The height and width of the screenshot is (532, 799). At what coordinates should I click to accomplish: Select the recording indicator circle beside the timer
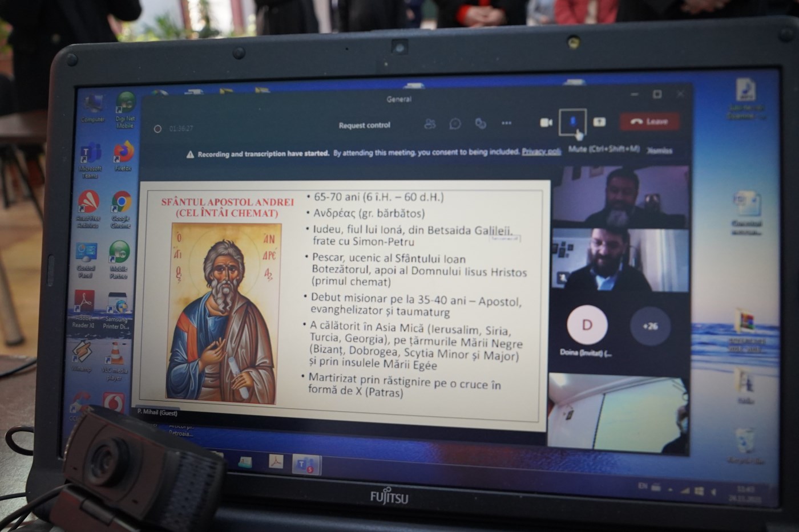(x=158, y=129)
